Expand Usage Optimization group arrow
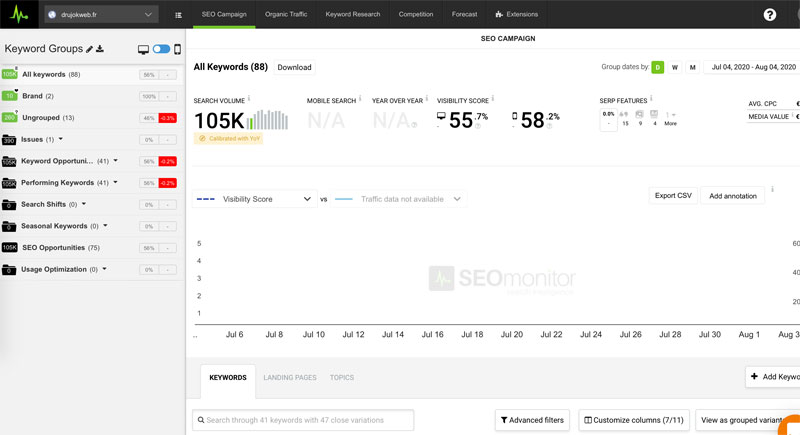Screen dimensions: 800x435 [104, 269]
